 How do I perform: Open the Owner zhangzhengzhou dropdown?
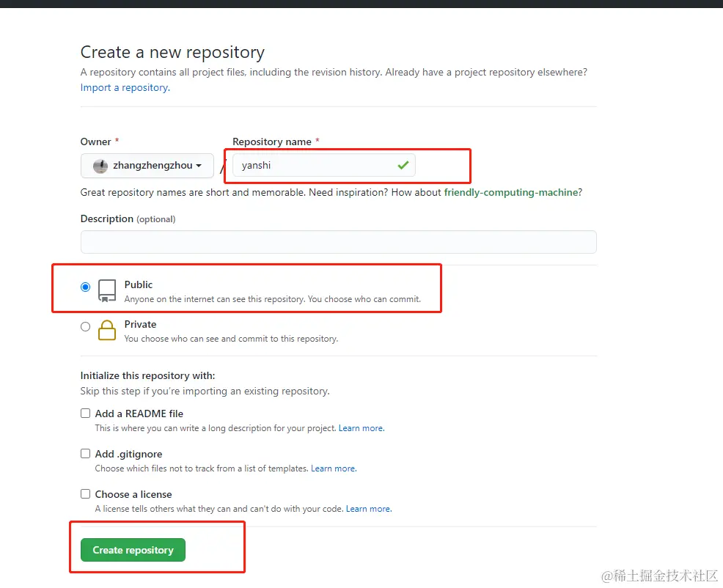coord(147,166)
